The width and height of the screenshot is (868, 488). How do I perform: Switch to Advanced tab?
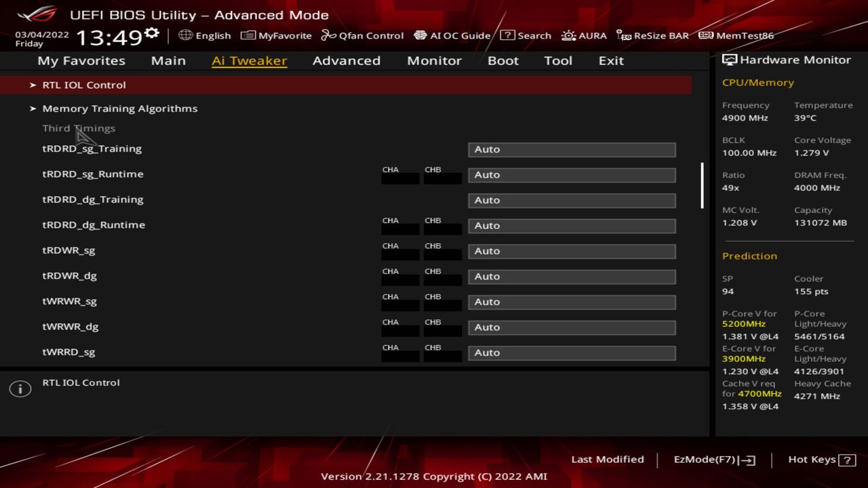(x=347, y=60)
